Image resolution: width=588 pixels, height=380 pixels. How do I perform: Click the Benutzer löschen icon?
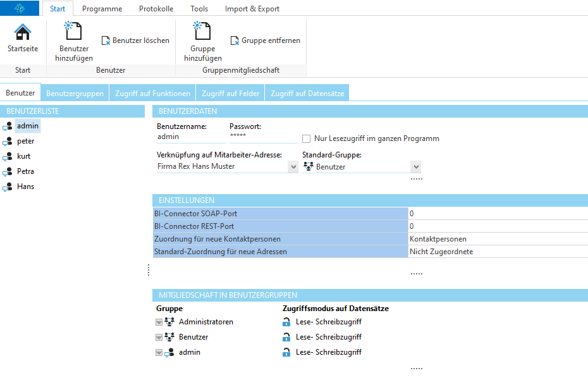106,40
